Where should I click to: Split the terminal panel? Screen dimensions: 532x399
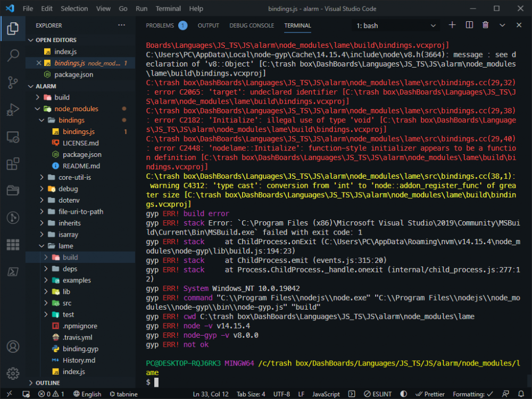469,25
